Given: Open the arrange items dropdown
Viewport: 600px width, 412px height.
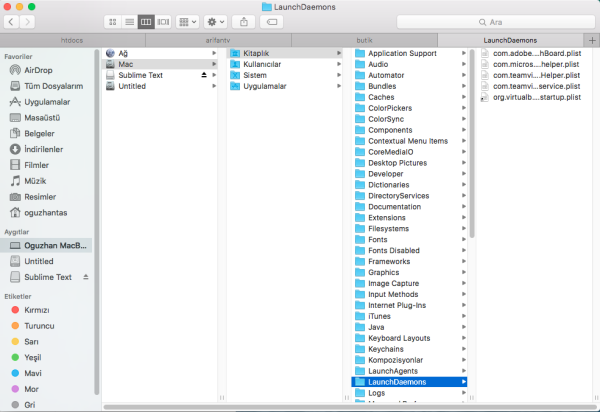Looking at the screenshot, I should click(188, 22).
